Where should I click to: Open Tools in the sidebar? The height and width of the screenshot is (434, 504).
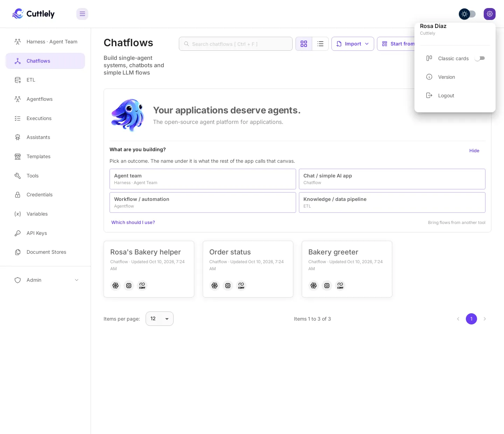[x=45, y=176]
